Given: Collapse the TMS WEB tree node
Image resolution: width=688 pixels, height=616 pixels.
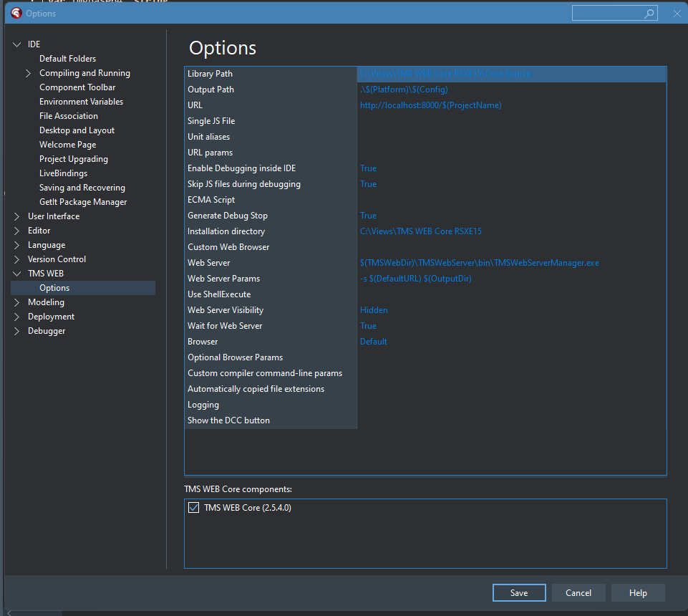Looking at the screenshot, I should tap(17, 274).
